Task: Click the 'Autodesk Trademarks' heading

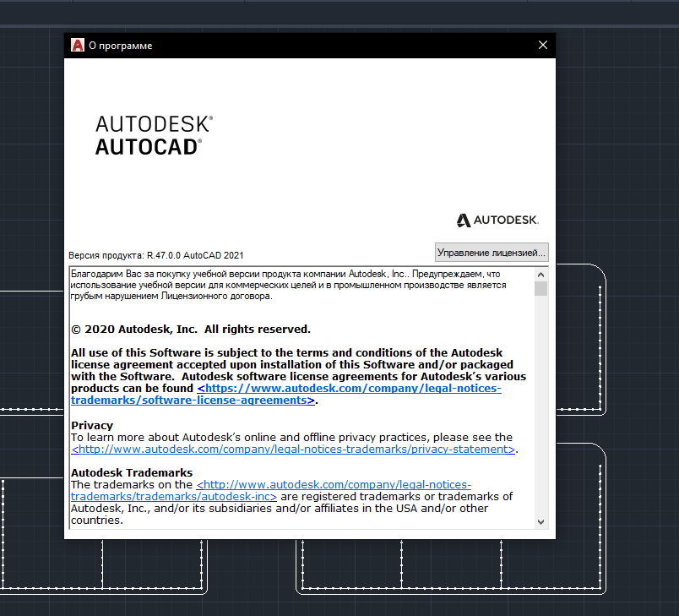Action: pyautogui.click(x=132, y=472)
